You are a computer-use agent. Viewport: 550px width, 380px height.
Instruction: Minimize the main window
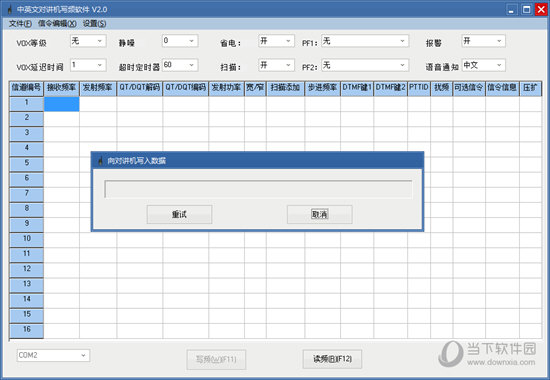pyautogui.click(x=512, y=9)
